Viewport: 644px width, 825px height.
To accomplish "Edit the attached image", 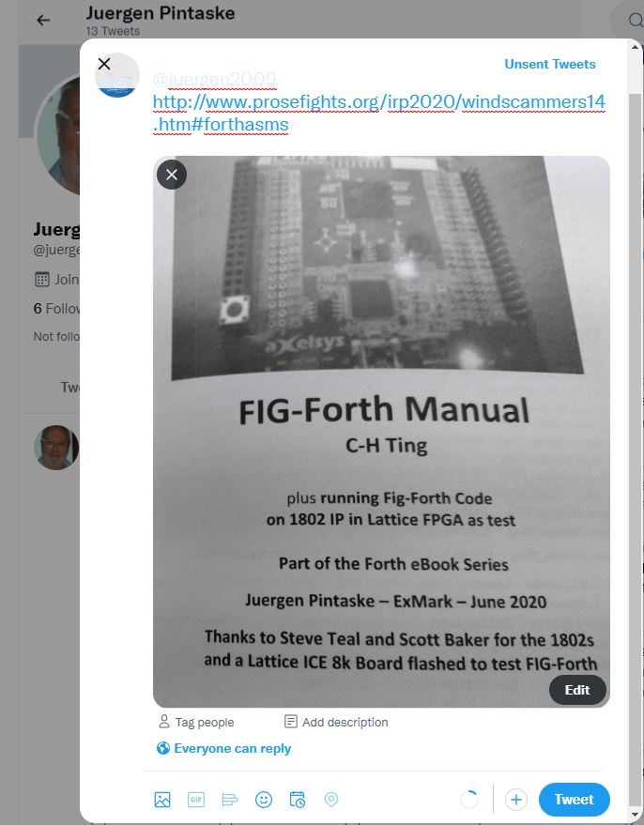I will click(577, 690).
